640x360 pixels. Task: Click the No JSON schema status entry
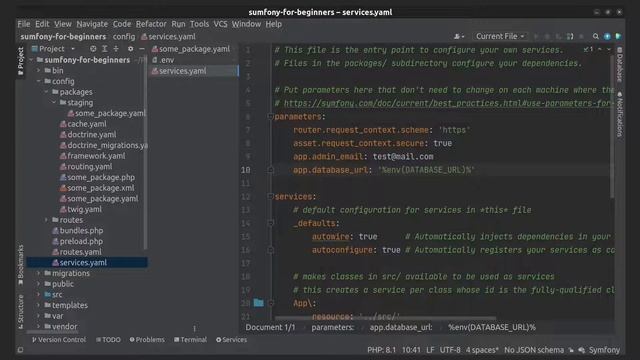pyautogui.click(x=533, y=350)
